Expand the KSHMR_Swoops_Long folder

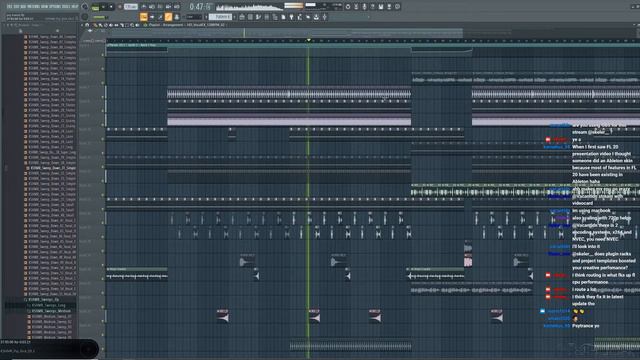pyautogui.click(x=48, y=305)
